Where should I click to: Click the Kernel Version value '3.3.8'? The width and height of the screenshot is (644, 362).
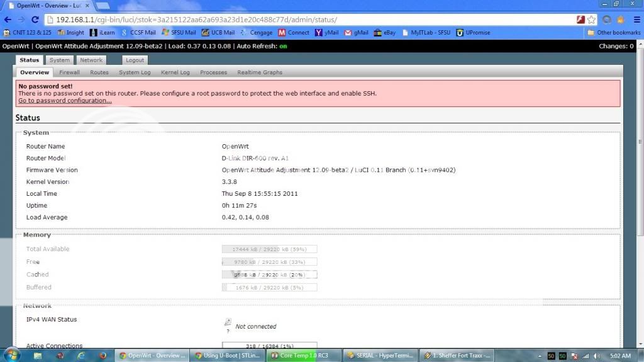(x=229, y=182)
